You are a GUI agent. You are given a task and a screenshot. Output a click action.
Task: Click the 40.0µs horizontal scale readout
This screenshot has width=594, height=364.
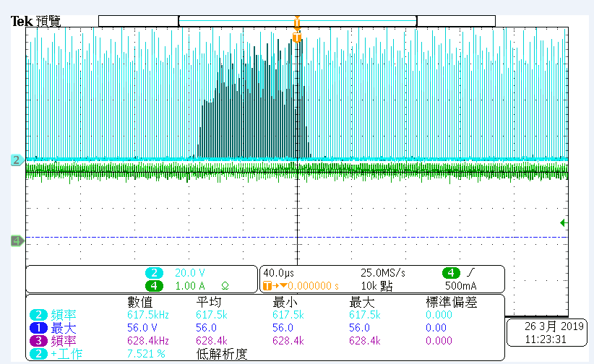pyautogui.click(x=278, y=273)
